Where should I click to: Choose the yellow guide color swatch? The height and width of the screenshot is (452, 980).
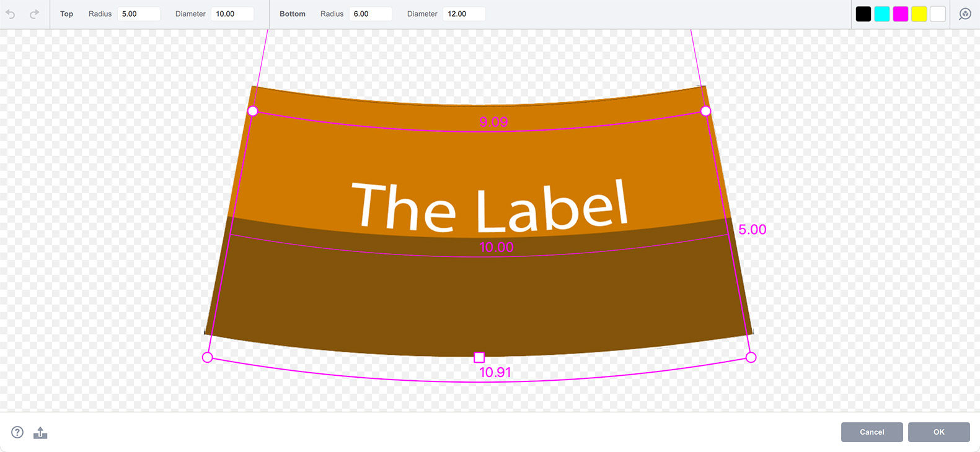(x=919, y=14)
